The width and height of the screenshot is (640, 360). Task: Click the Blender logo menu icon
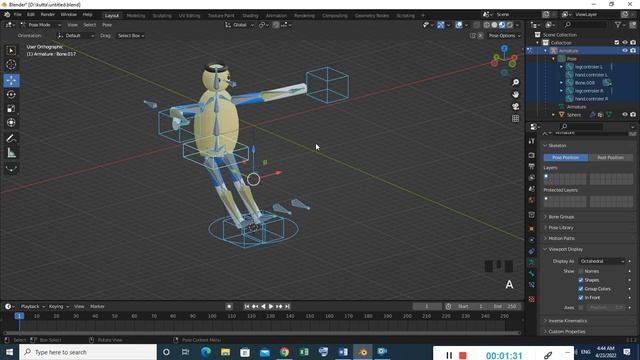7,15
